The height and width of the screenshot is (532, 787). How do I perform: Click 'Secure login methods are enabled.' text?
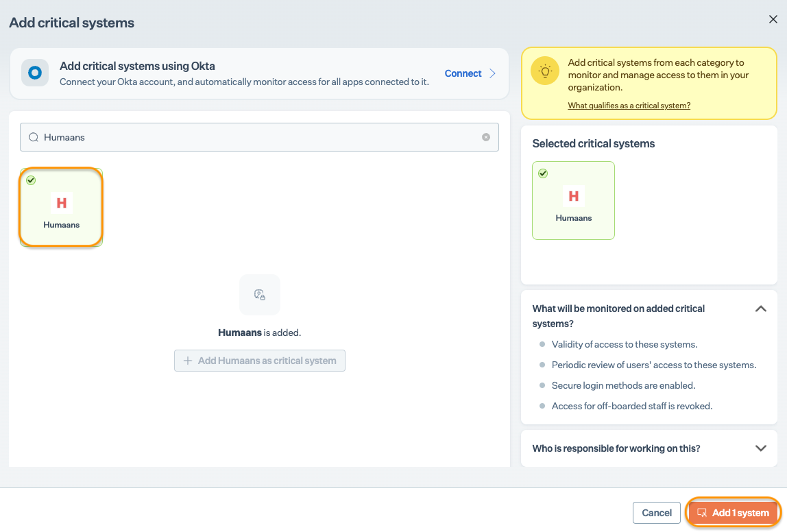pyautogui.click(x=623, y=385)
